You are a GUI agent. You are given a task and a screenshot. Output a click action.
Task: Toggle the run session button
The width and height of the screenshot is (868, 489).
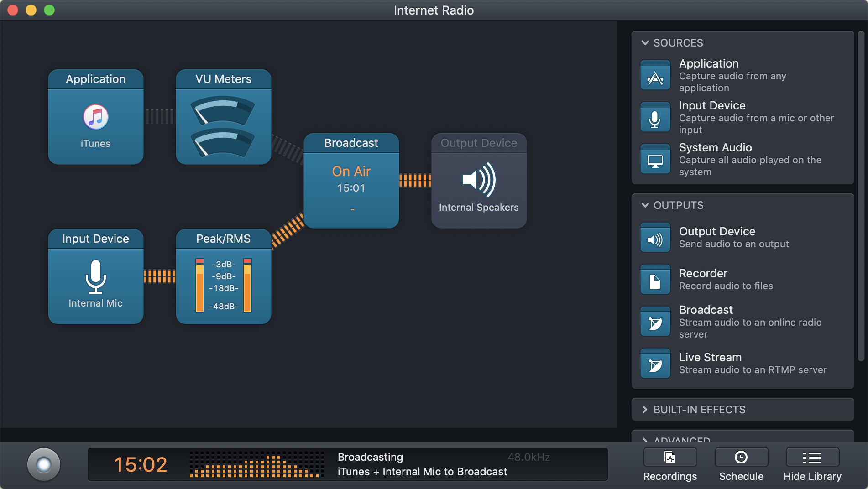[44, 464]
